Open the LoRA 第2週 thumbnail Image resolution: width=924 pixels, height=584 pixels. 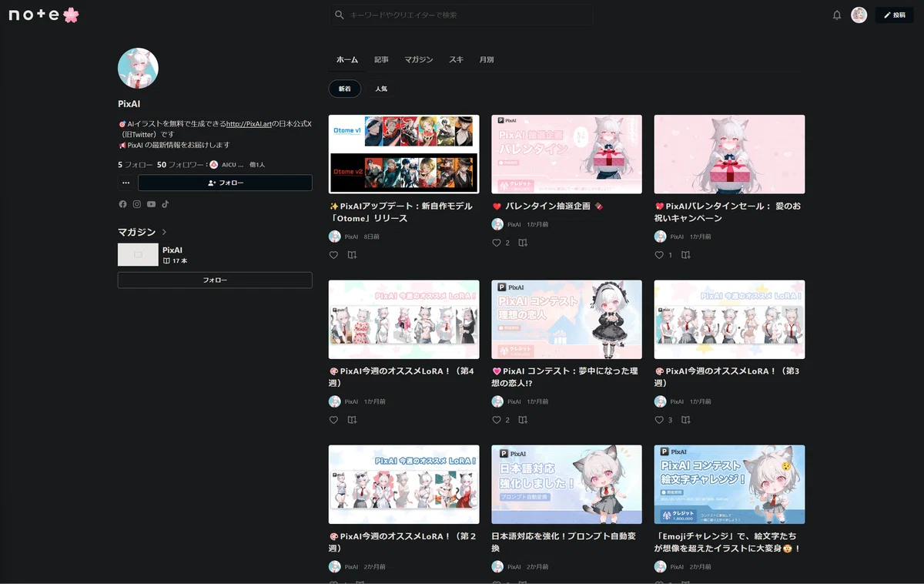pyautogui.click(x=403, y=485)
